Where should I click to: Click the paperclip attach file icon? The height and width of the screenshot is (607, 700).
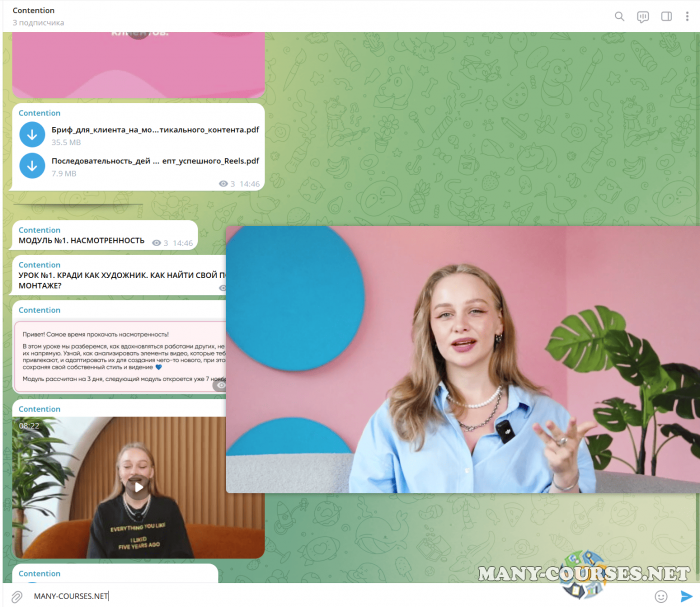coord(17,596)
